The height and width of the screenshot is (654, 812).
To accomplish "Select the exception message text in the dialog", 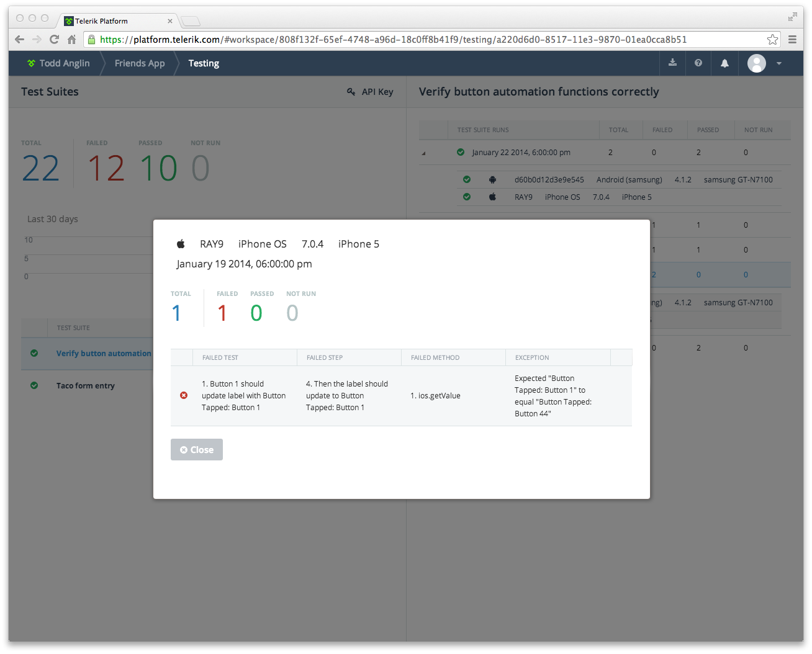I will [553, 396].
